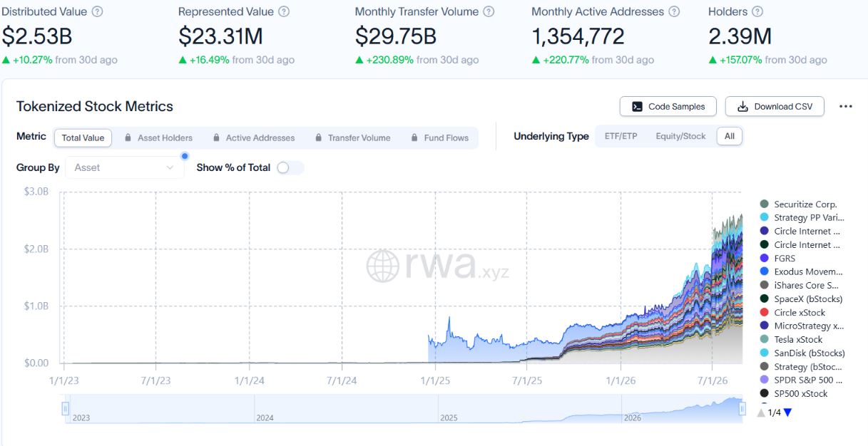Click the lock icon on Asset Holders

click(128, 138)
